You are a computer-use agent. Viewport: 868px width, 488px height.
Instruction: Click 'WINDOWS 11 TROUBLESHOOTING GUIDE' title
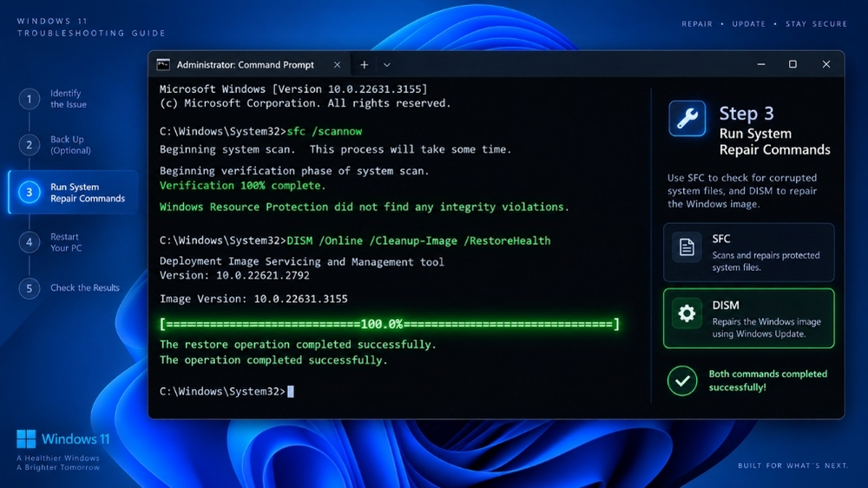(91, 27)
